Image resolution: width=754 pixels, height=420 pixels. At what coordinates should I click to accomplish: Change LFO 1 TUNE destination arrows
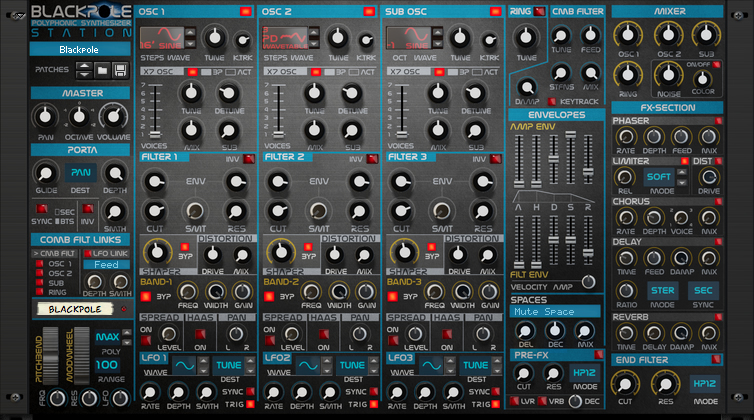(x=251, y=366)
